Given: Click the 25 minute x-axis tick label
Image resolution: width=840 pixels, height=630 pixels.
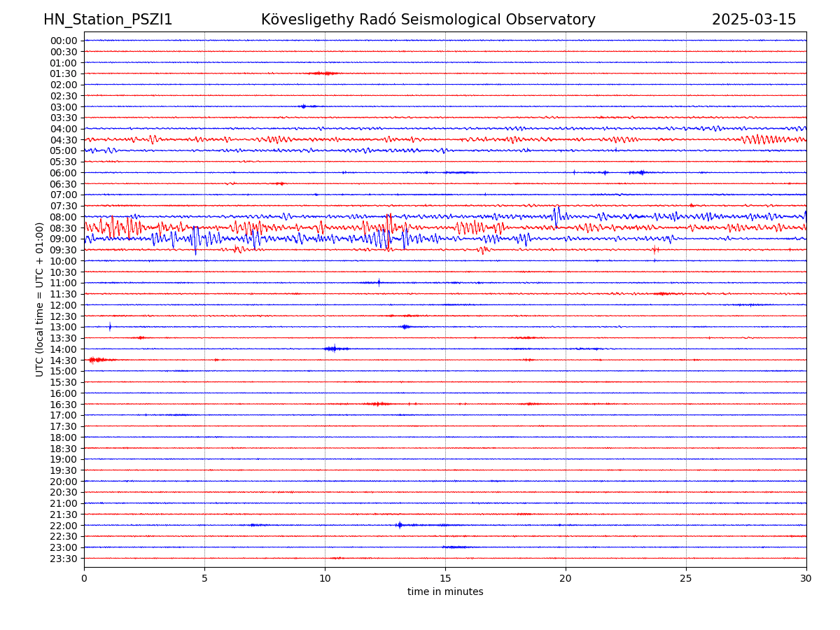Looking at the screenshot, I should (686, 579).
